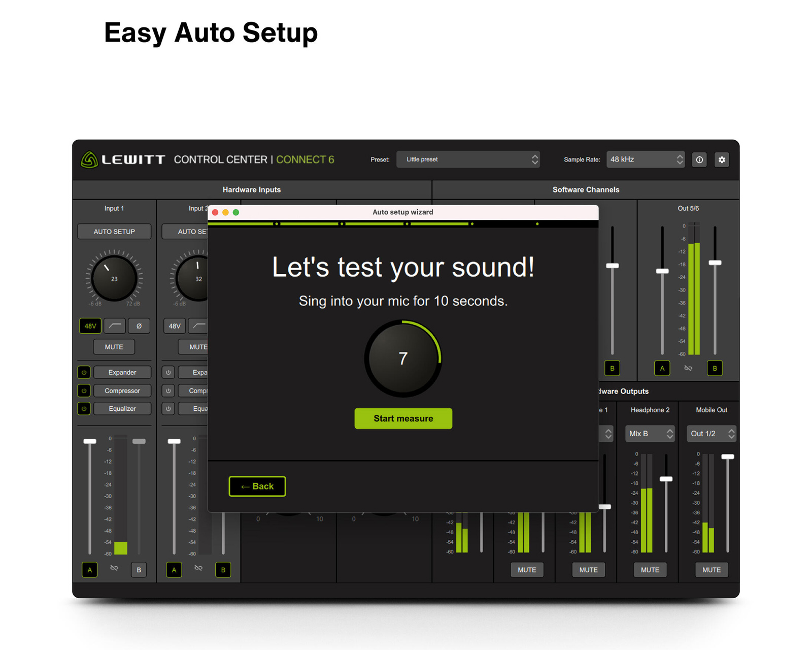Image resolution: width=812 pixels, height=650 pixels.
Task: Open Input 1 Expander settings
Action: pyautogui.click(x=122, y=372)
